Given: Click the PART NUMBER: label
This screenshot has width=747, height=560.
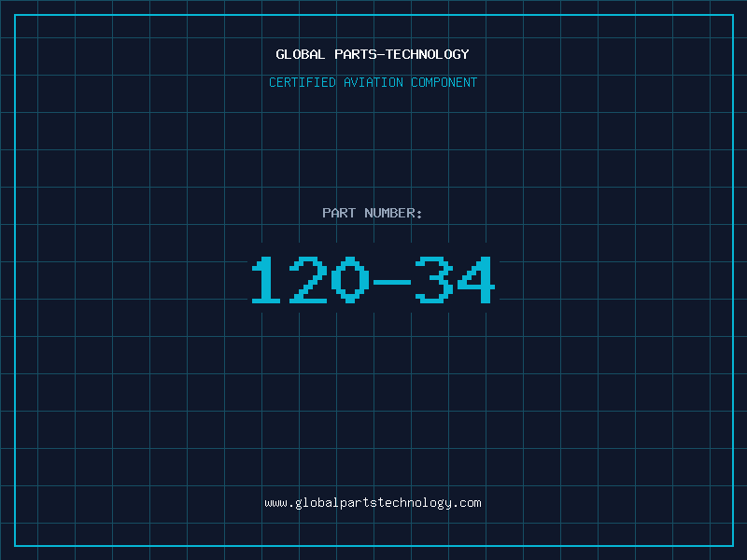Looking at the screenshot, I should tap(373, 213).
